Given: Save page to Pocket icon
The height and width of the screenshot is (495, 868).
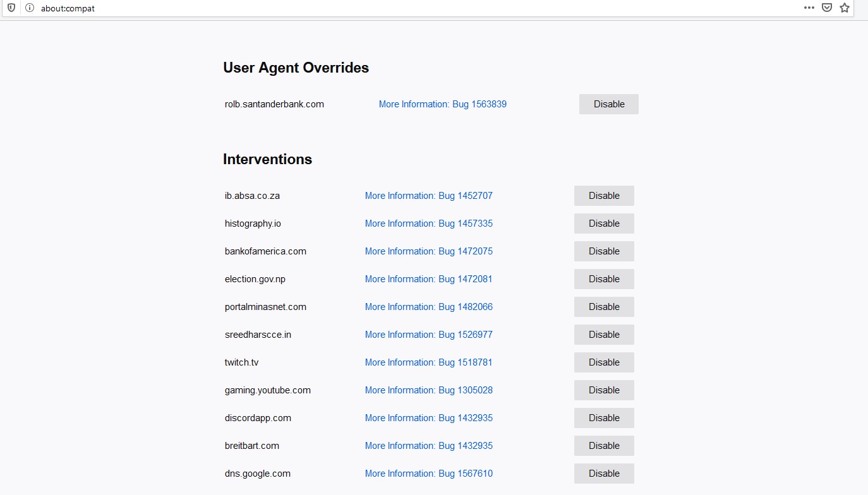Looking at the screenshot, I should (827, 8).
